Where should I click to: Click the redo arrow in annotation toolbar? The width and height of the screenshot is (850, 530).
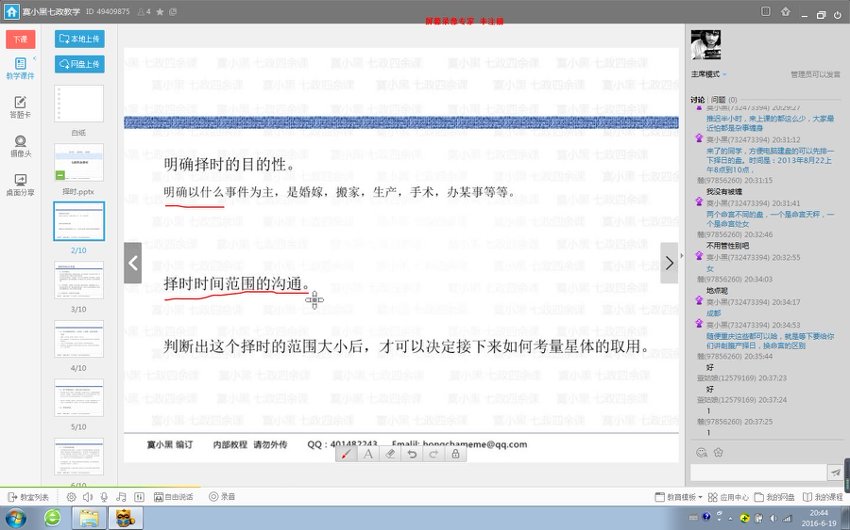434,454
